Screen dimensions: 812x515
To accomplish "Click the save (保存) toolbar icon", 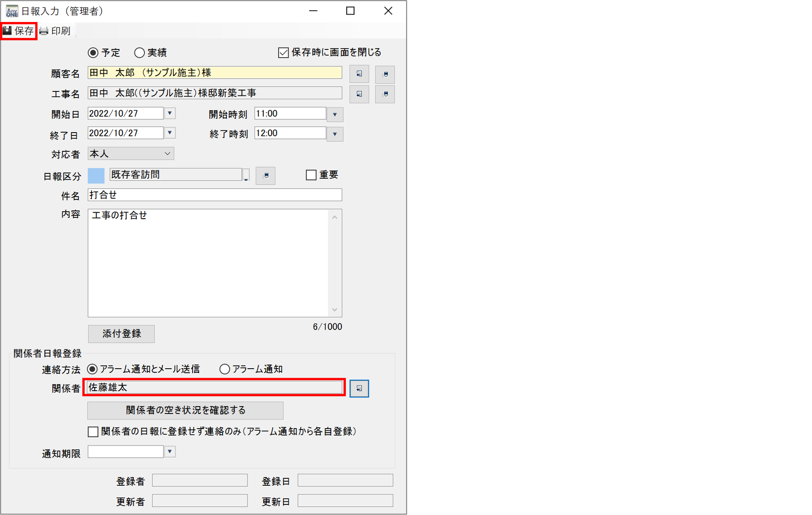I will click(8, 31).
